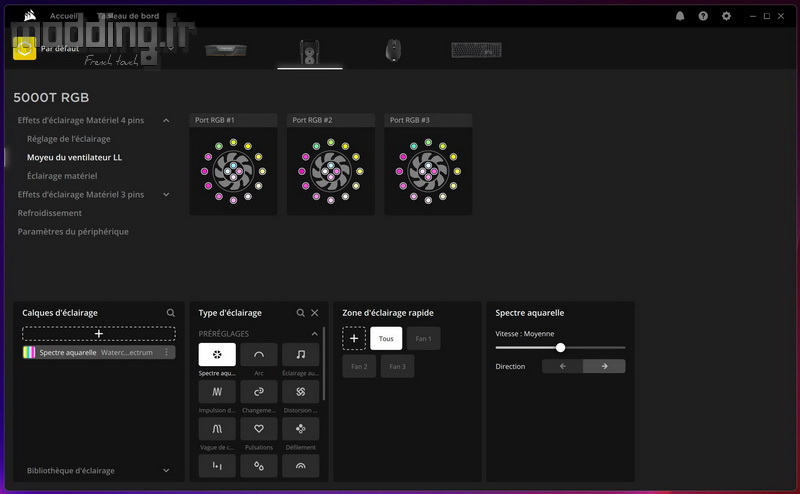Select the Tous lighting zone
This screenshot has width=800, height=494.
coord(386,338)
